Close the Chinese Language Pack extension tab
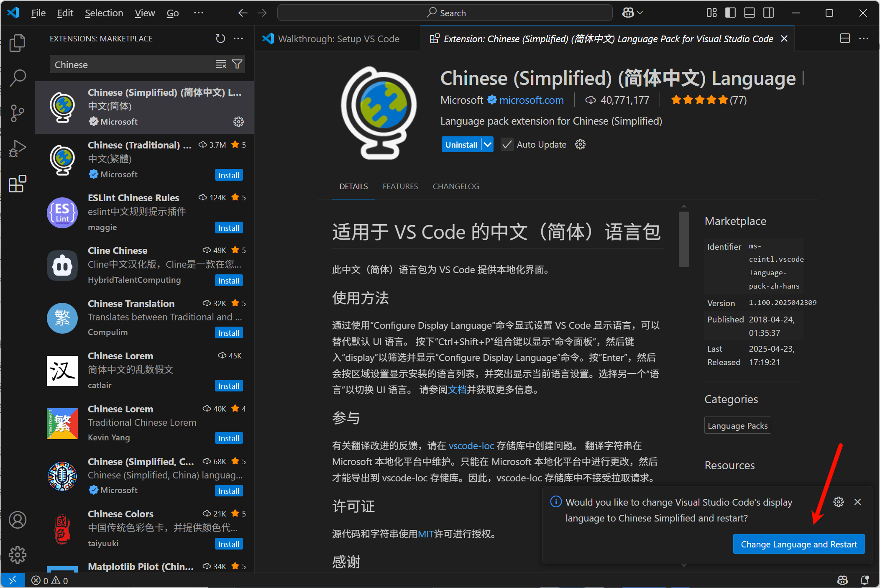Image resolution: width=880 pixels, height=588 pixels. (784, 38)
